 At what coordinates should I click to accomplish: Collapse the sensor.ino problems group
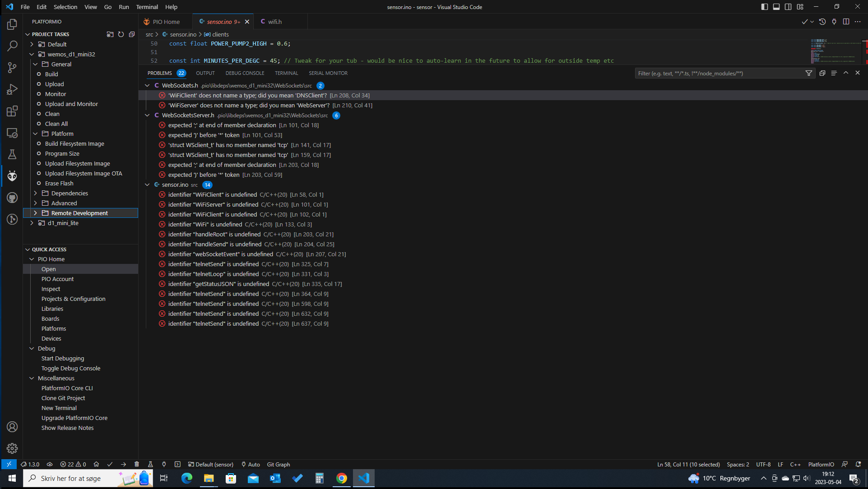(147, 185)
